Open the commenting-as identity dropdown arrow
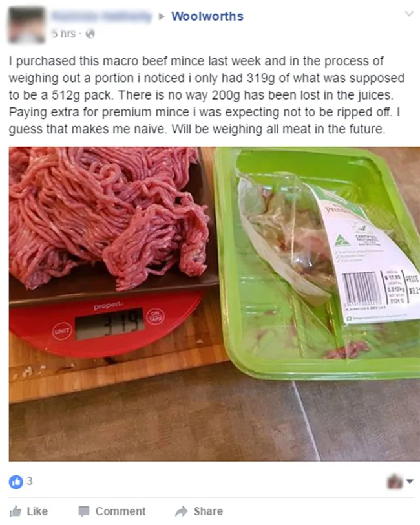The width and height of the screenshot is (420, 525). coord(410,482)
